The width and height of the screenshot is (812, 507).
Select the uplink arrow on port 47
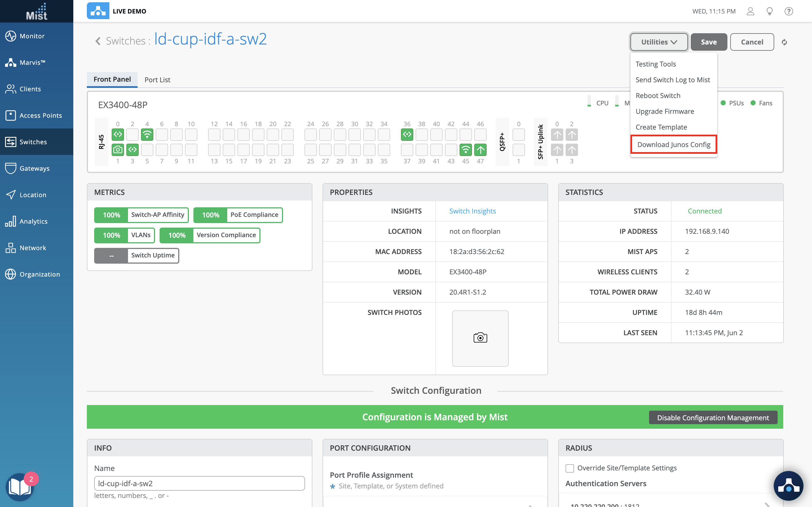480,150
